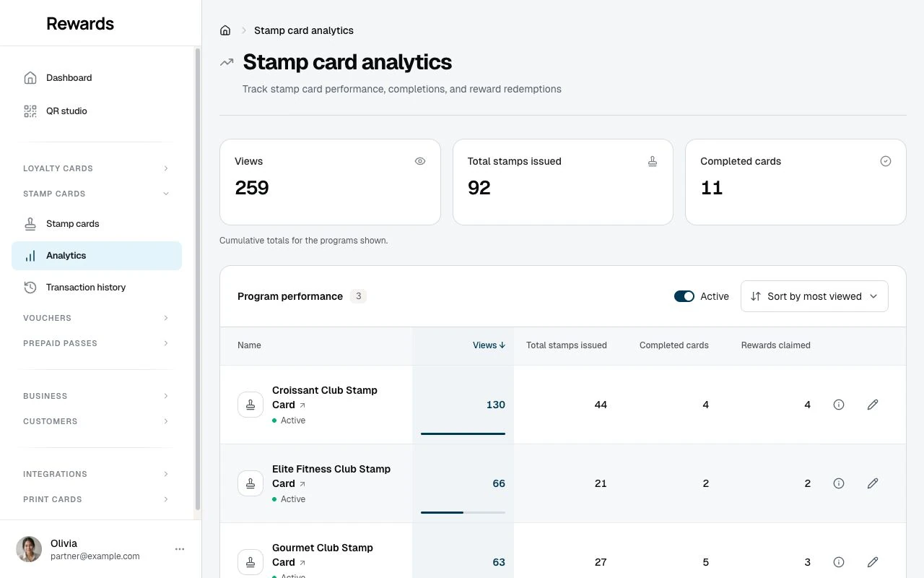Click stamp thumbnail icon beside Elite Fitness Club
924x578 pixels.
(x=250, y=483)
